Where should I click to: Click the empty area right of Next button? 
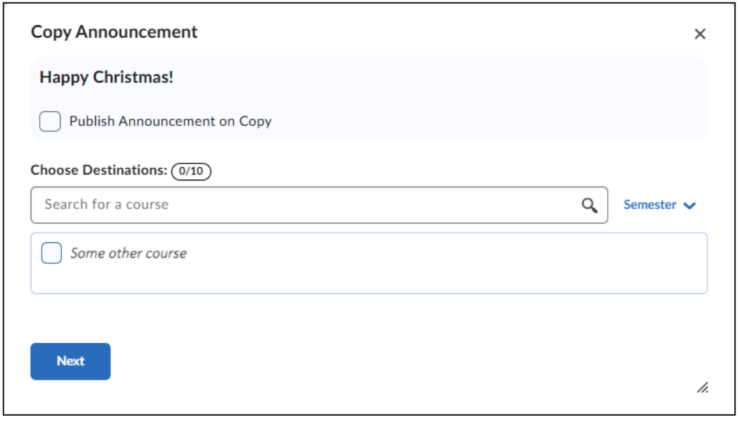[x=378, y=361]
